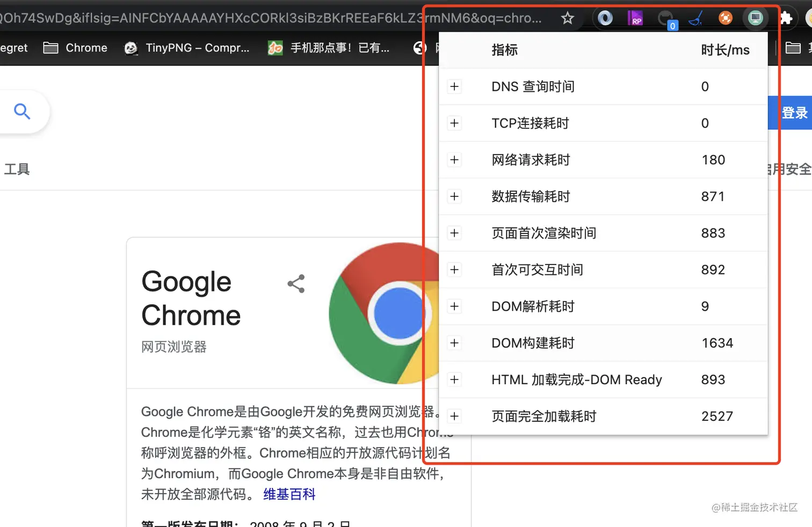Click the 登录 sign-in button
Viewport: 812px width, 527px height.
tap(790, 113)
